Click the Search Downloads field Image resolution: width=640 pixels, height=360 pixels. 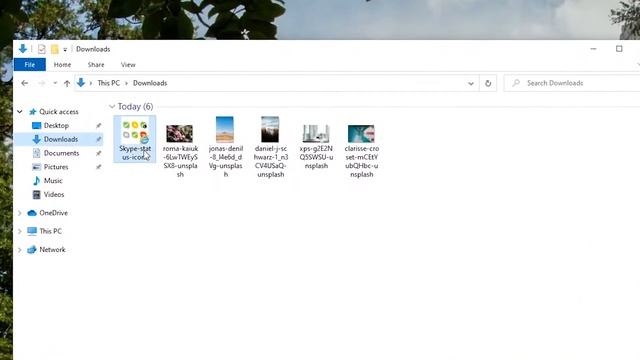coord(571,83)
